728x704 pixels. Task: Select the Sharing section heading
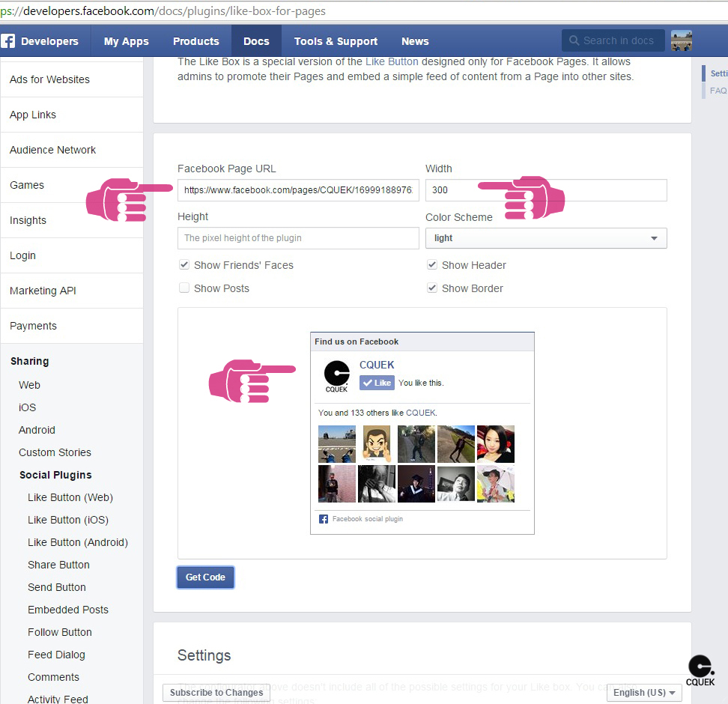(x=30, y=361)
